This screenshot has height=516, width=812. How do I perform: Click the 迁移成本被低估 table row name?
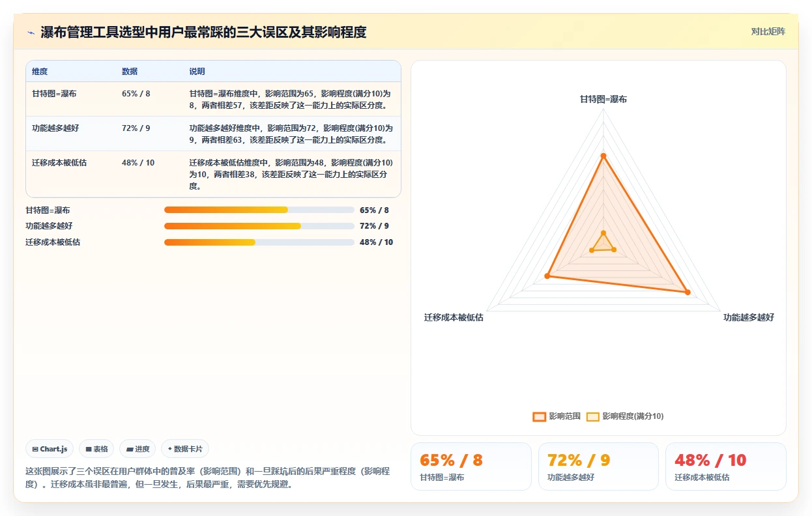[59, 163]
